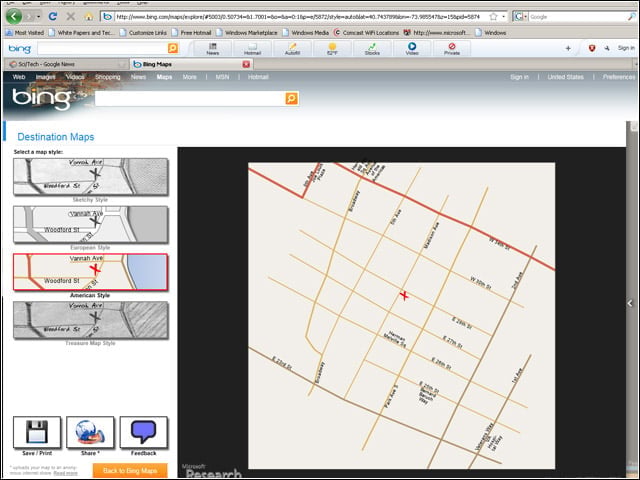Viewport: 640px width, 480px height.
Task: Open the history dropdown next to Forward
Action: [39, 17]
